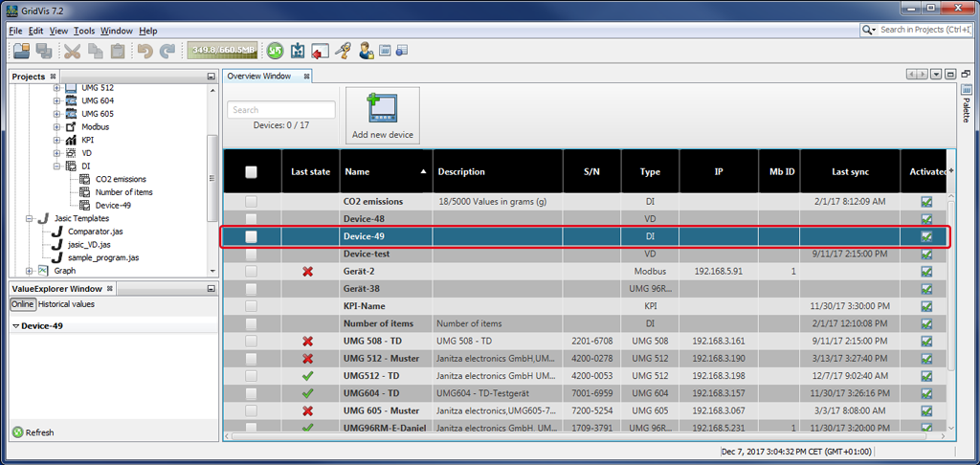The height and width of the screenshot is (465, 980).
Task: Click the Add new device button
Action: tap(382, 116)
